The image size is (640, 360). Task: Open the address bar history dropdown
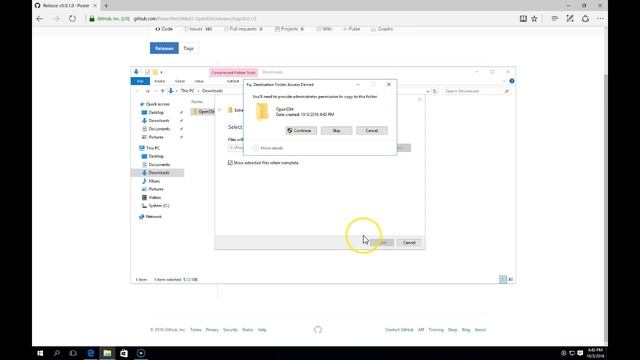point(427,91)
